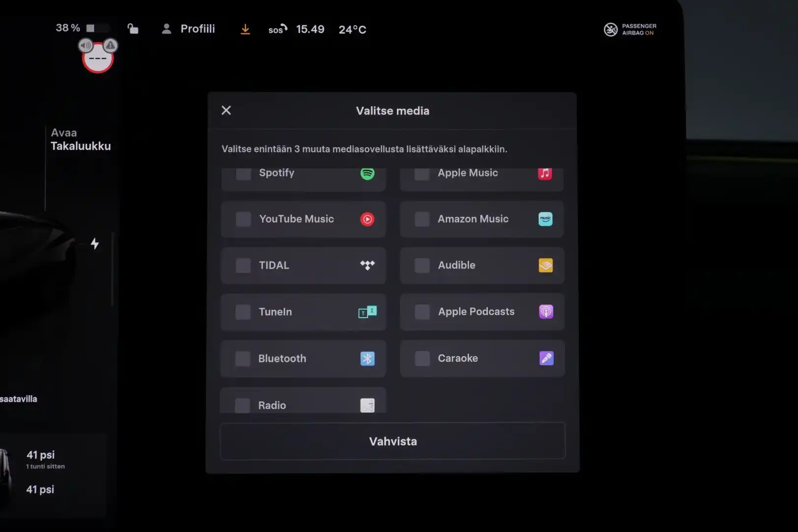798x532 pixels.
Task: Check the Audible checkbox
Action: pos(422,266)
